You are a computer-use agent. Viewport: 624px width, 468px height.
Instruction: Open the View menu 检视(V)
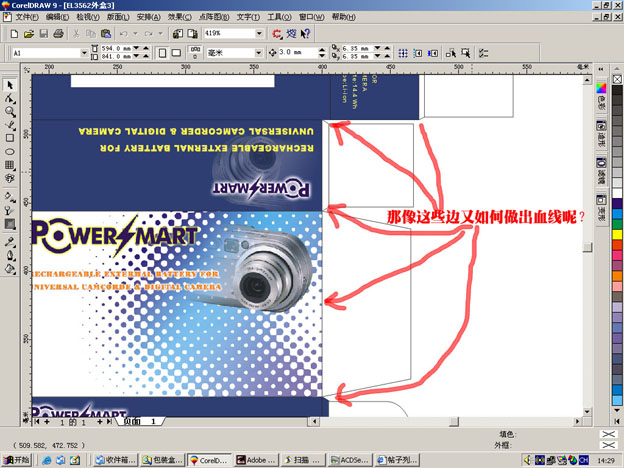click(88, 17)
